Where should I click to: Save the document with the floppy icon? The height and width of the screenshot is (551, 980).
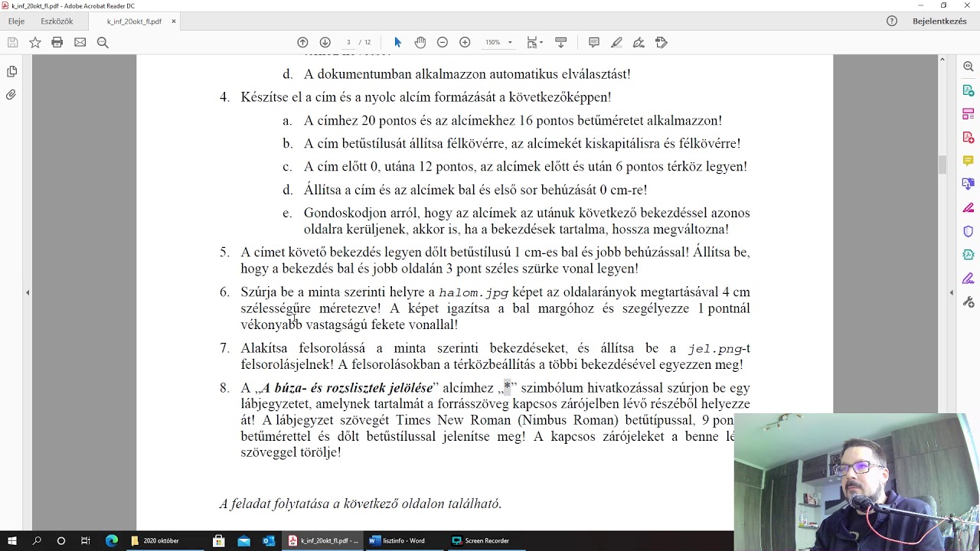[x=12, y=43]
